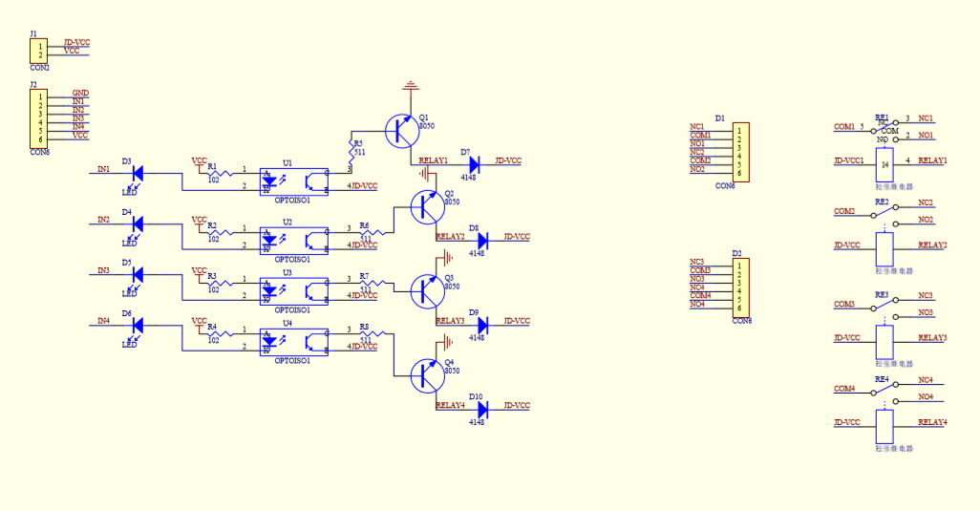
Task: Click the COM2 label beside RE2 switch
Action: click(x=844, y=211)
